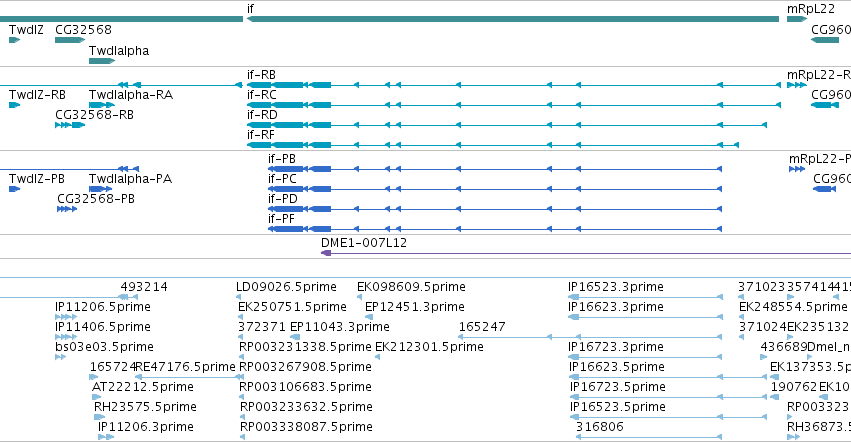Click the mRpL22 gene label

811,9
